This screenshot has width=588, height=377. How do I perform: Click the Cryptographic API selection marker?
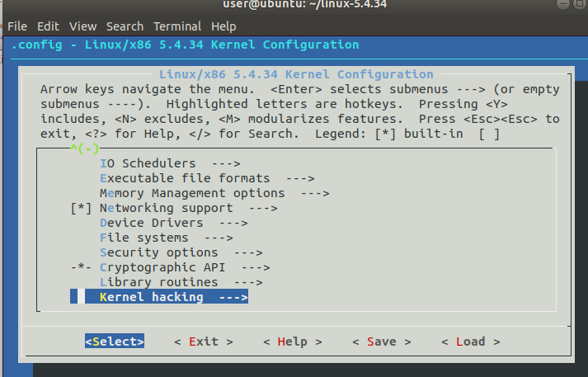(x=81, y=267)
